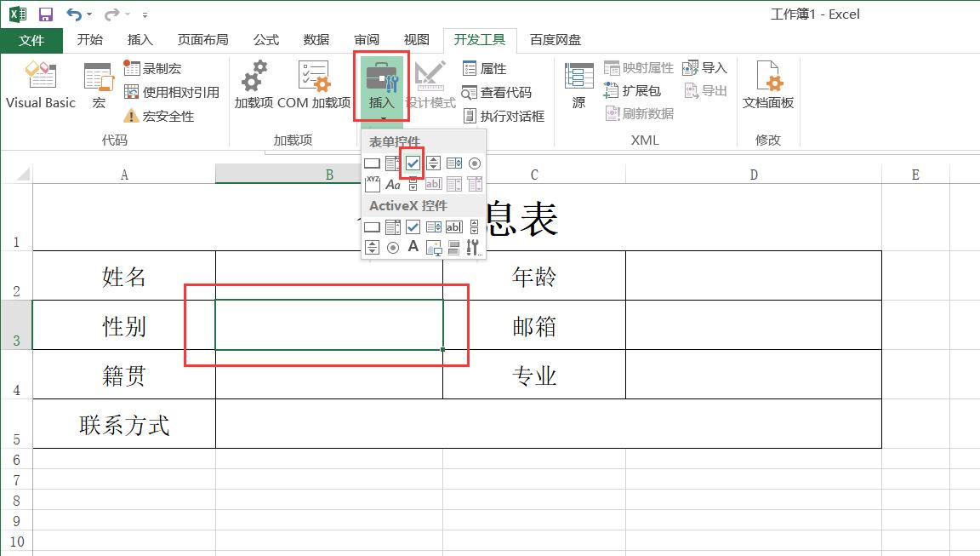Insert ActiveX Command Button
This screenshot has height=556, width=980.
(x=372, y=227)
